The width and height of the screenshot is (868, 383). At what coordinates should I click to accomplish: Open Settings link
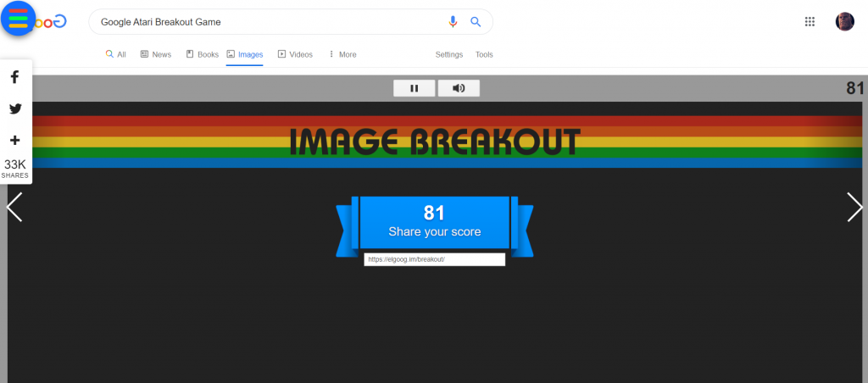(x=449, y=54)
